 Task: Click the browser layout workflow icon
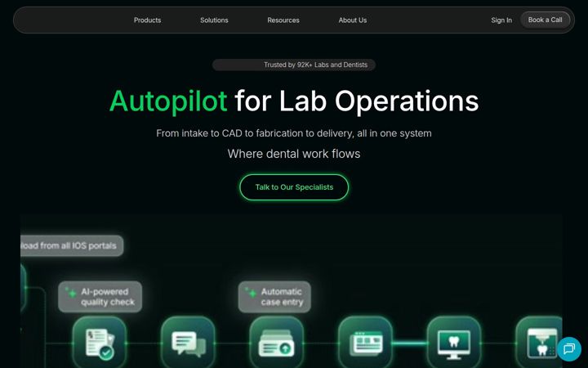(x=365, y=343)
